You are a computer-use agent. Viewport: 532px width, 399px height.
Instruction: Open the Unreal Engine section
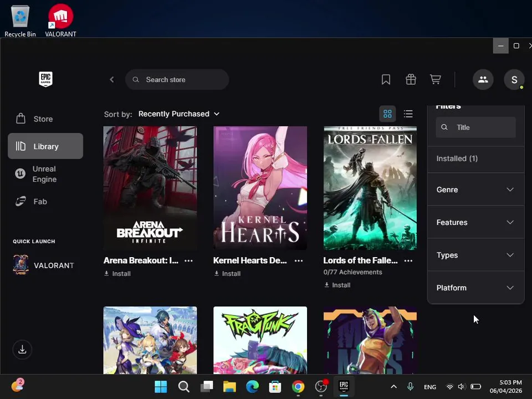click(45, 174)
